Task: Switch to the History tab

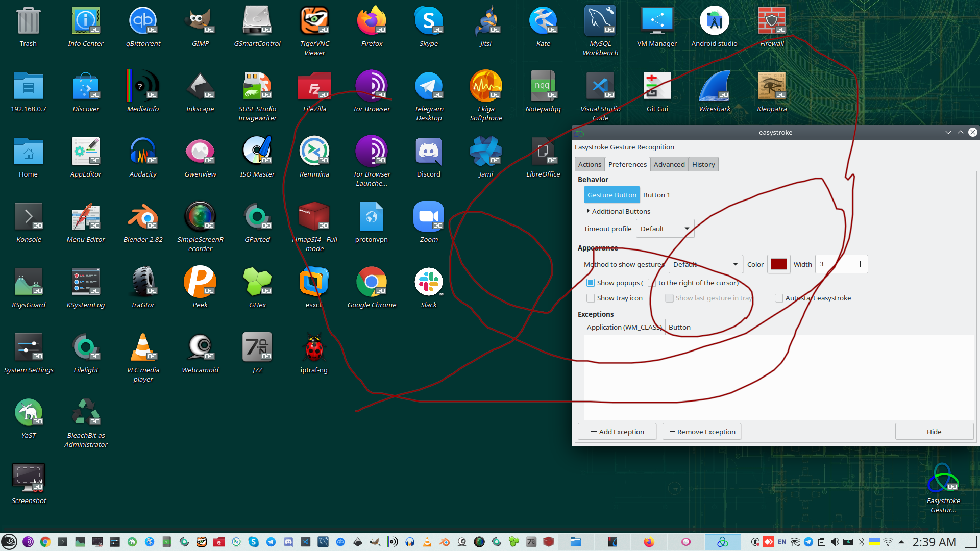Action: [x=703, y=164]
